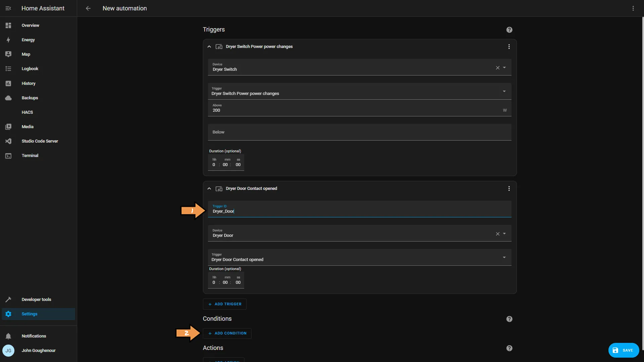Open the Conditions help icon
The width and height of the screenshot is (644, 362).
509,319
